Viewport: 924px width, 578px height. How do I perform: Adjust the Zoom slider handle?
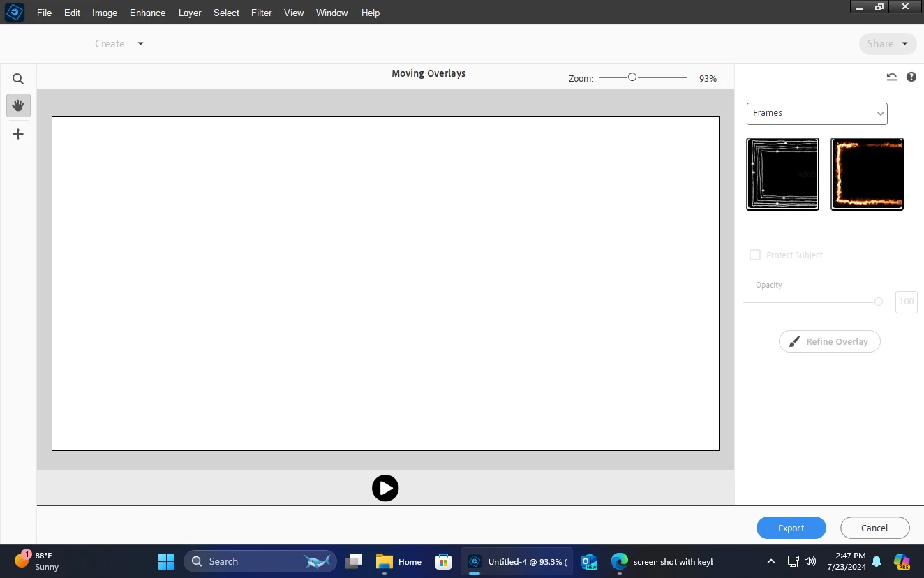[x=632, y=77]
